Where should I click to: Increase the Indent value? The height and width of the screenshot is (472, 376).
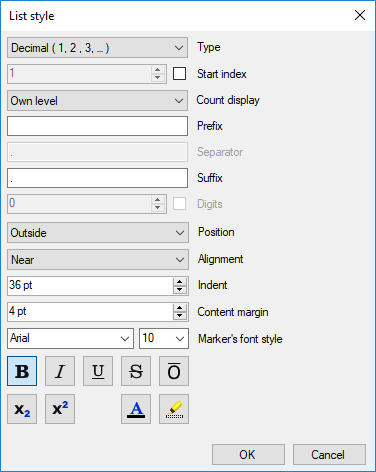click(x=180, y=282)
